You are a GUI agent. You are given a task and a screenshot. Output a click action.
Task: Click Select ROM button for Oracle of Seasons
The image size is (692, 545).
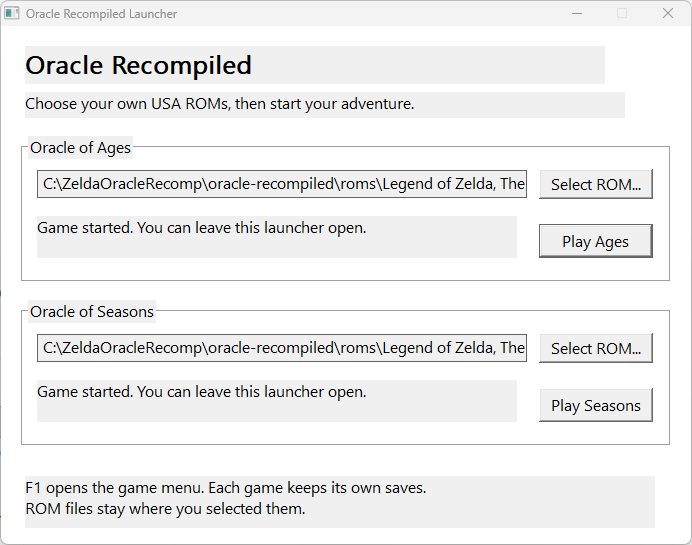tap(595, 348)
